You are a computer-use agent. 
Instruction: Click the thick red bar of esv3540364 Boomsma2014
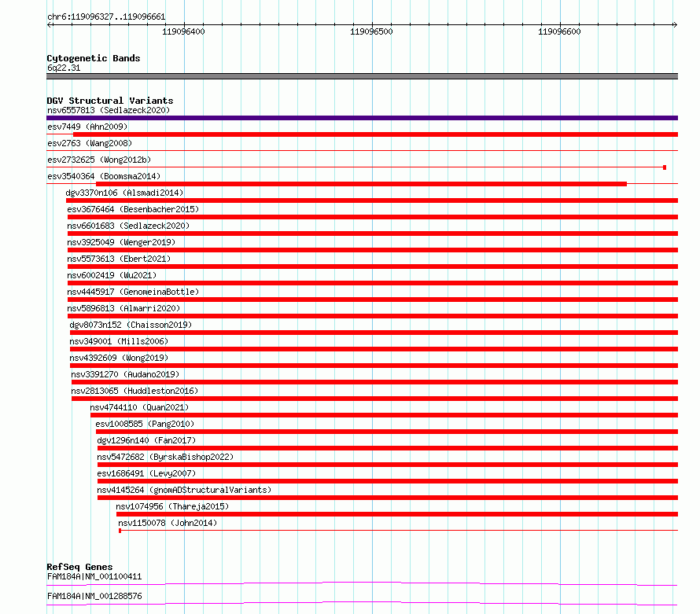pos(361,184)
